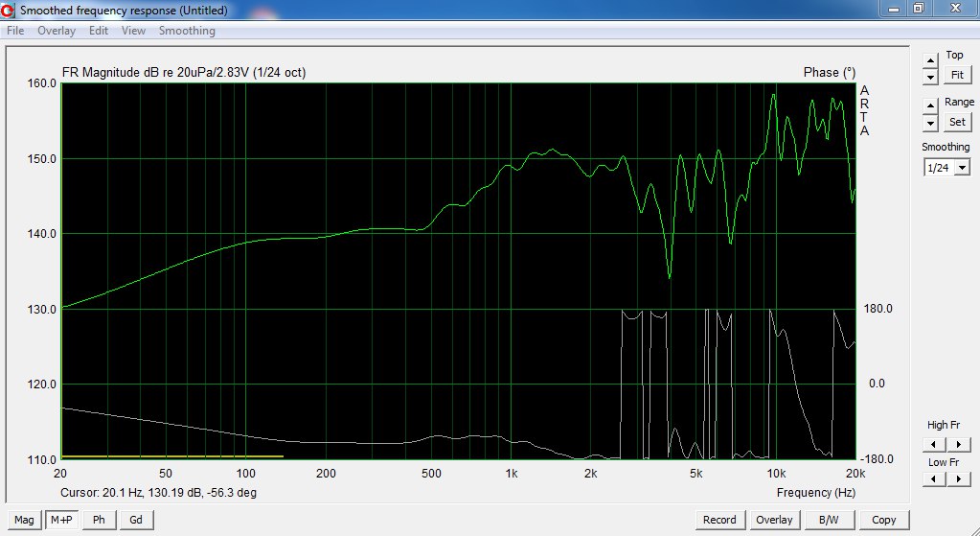This screenshot has width=980, height=536.
Task: Shift High Fr limit right
Action: 959,444
